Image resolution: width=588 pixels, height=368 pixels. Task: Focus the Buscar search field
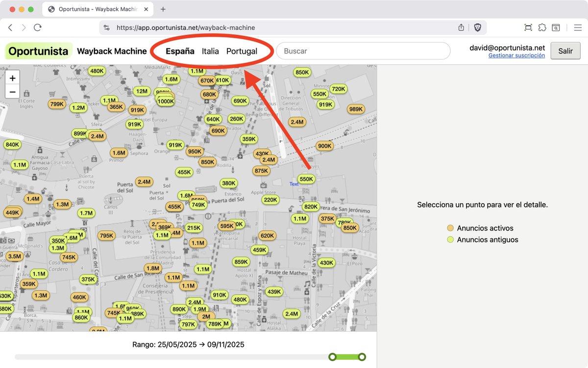(x=363, y=51)
